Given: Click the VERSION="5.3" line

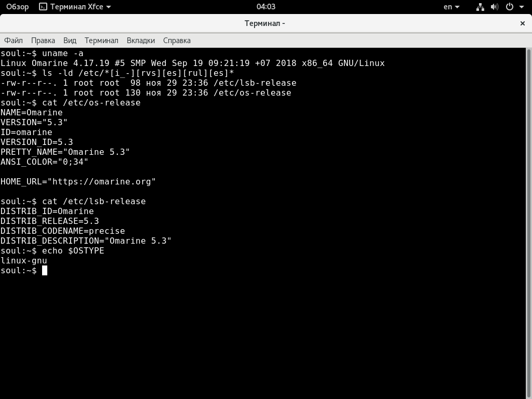Looking at the screenshot, I should click(x=34, y=122).
